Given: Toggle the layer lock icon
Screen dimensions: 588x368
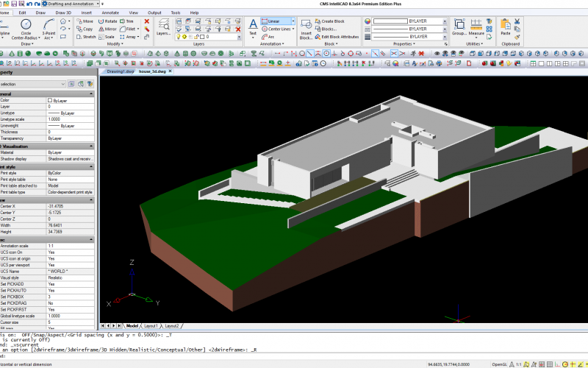Looking at the screenshot, I should (196, 37).
